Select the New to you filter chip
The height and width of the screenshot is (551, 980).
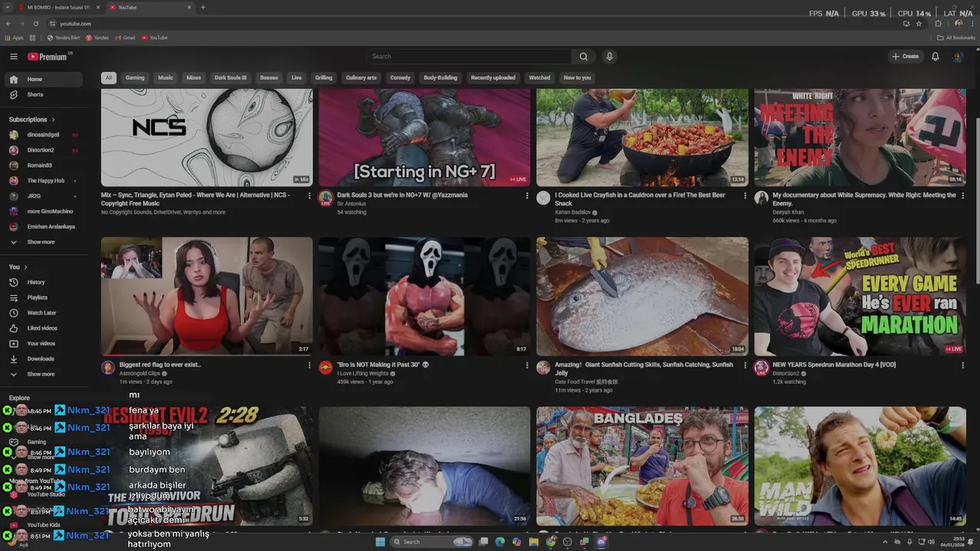(x=577, y=78)
